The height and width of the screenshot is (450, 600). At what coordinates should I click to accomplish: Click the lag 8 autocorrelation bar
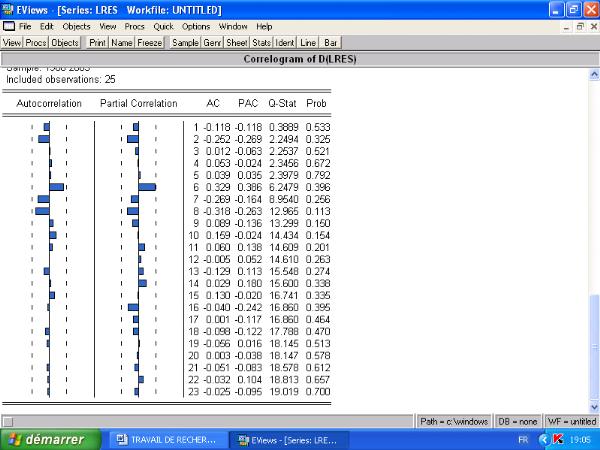coord(42,211)
